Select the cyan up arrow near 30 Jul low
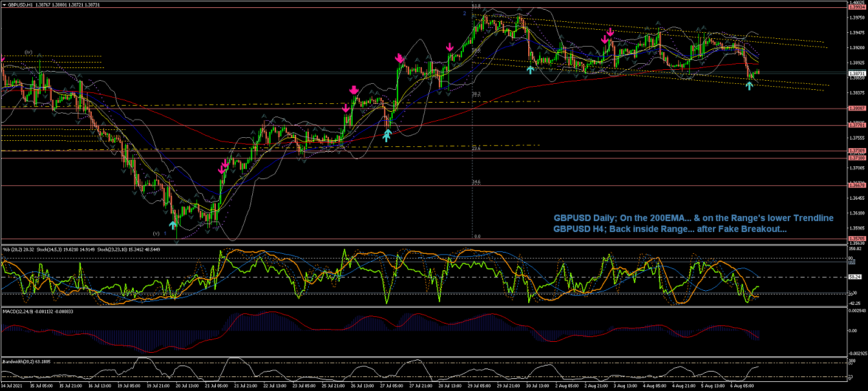Image resolution: width=868 pixels, height=391 pixels. pyautogui.click(x=530, y=70)
